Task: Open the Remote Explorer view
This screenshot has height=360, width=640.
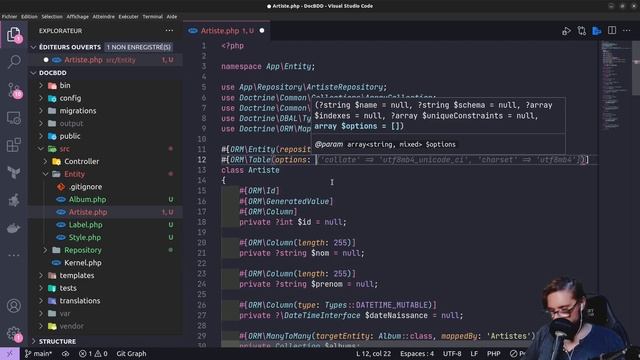Action: point(14,118)
